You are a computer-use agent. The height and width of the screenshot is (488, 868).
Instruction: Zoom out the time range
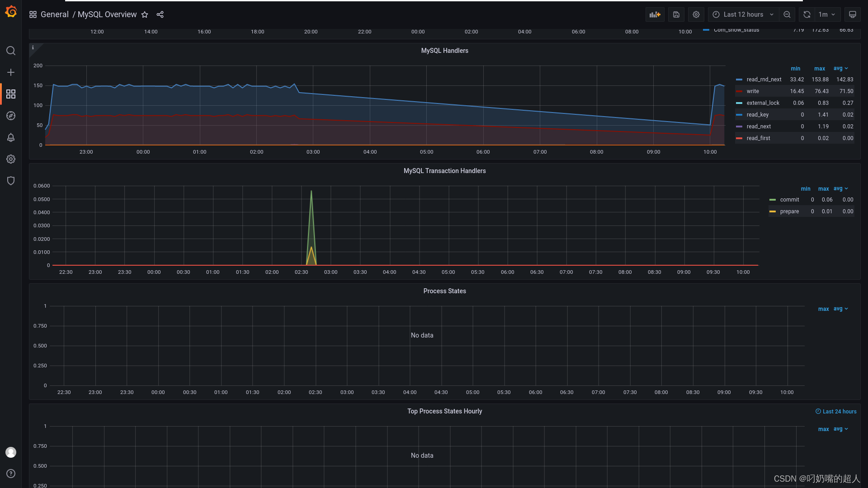(x=787, y=14)
